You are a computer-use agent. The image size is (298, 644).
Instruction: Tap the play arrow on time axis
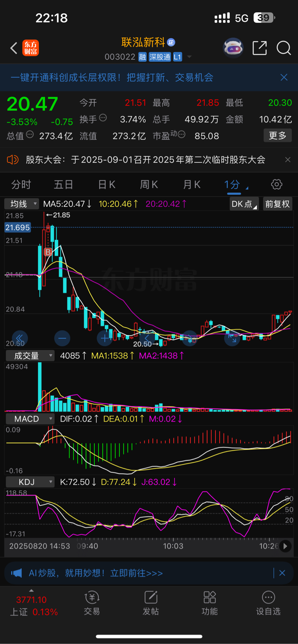tap(285, 546)
